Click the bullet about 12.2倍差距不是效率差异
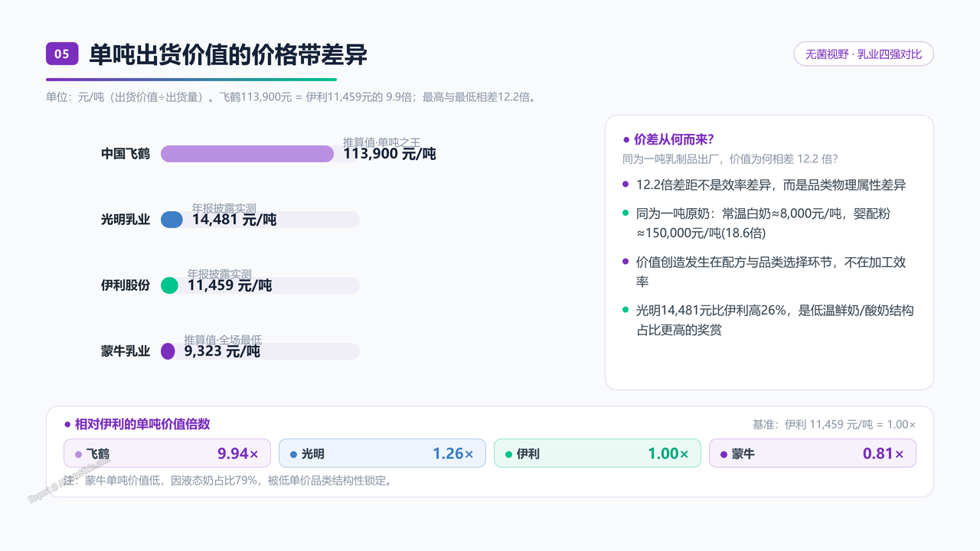The width and height of the screenshot is (980, 551). (771, 185)
